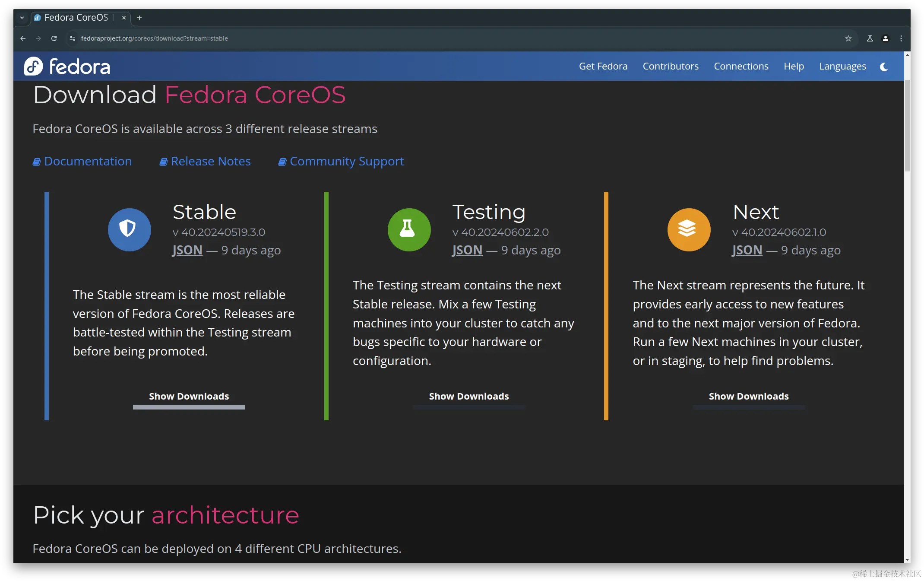Click the Fedora logo in the header

(x=67, y=67)
